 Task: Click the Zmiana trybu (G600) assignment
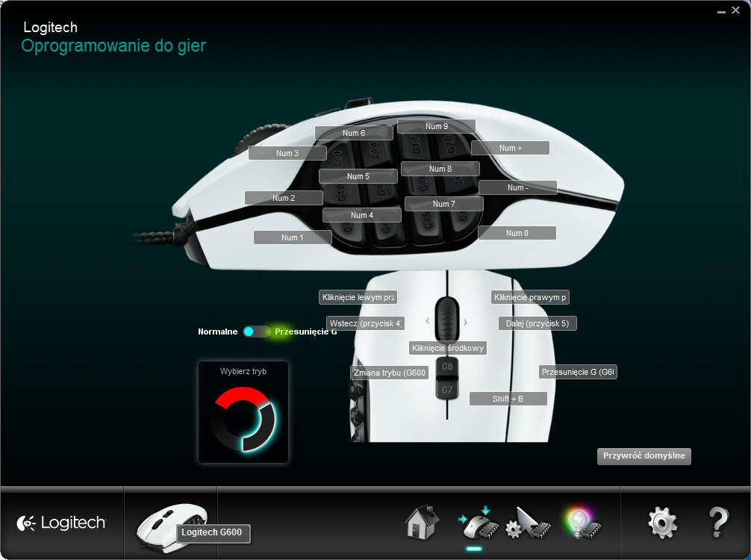click(x=388, y=373)
